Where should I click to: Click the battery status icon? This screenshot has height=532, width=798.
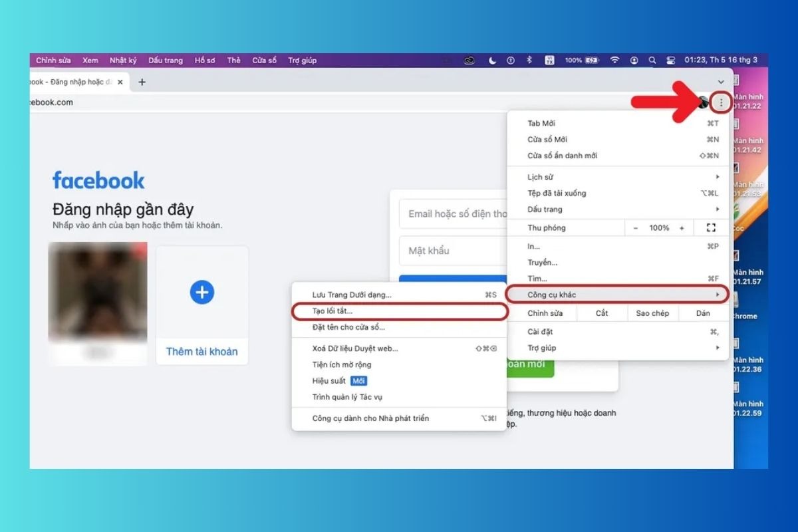(591, 60)
